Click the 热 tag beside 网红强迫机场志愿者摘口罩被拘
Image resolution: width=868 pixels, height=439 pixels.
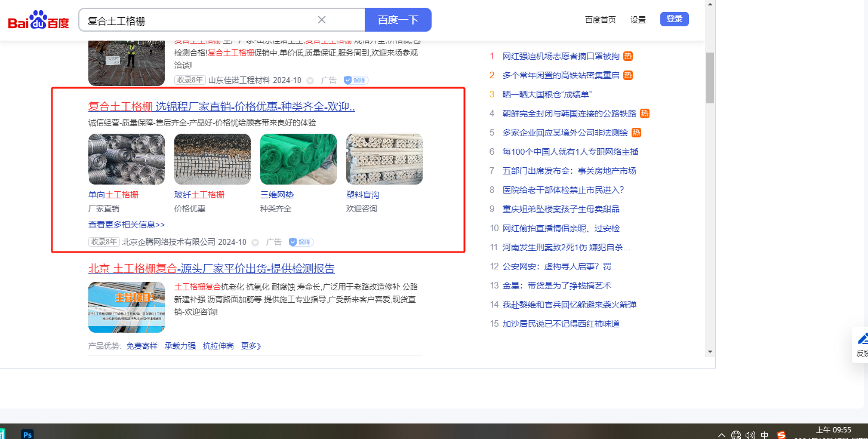(x=628, y=56)
